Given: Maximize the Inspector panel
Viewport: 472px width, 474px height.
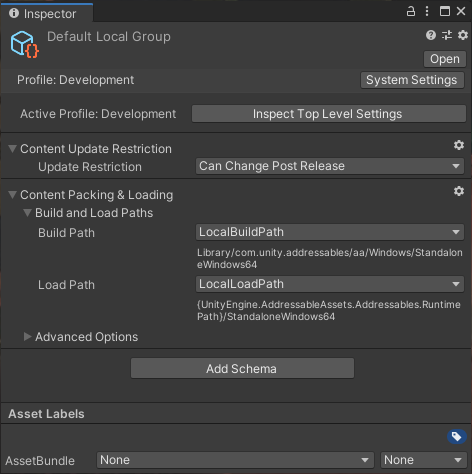Looking at the screenshot, I should 445,11.
